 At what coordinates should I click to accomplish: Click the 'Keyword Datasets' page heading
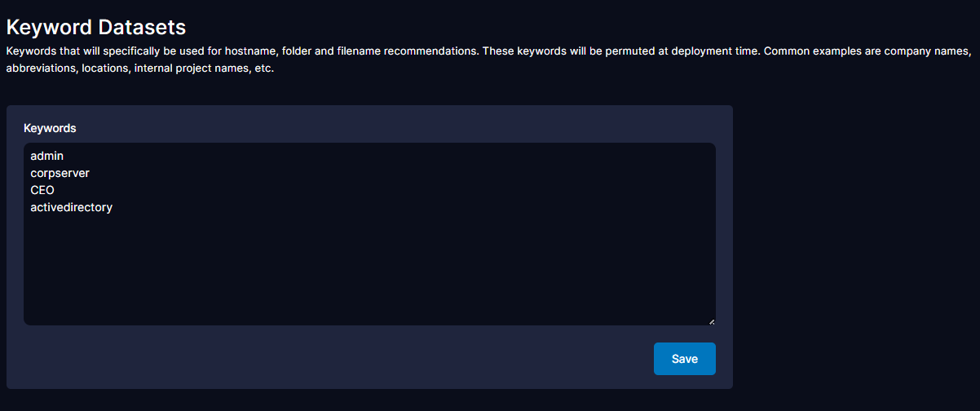pos(96,27)
